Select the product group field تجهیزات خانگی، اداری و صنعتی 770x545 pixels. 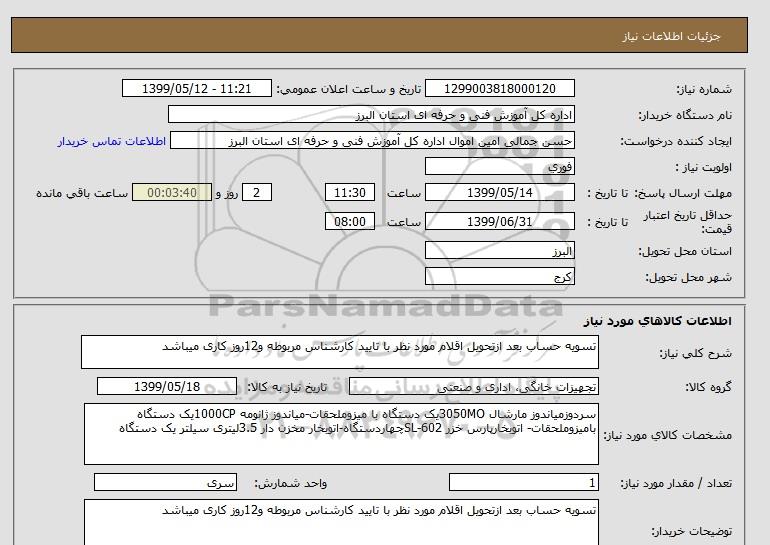click(x=474, y=387)
